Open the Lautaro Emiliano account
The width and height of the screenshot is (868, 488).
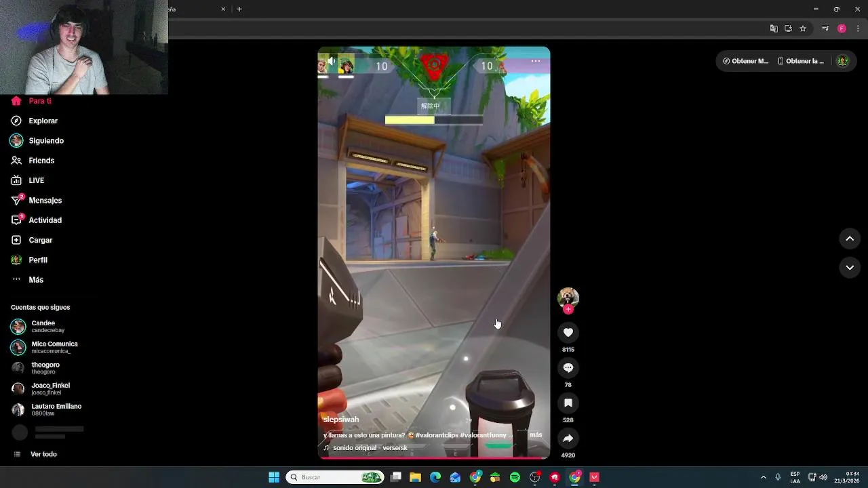point(46,409)
